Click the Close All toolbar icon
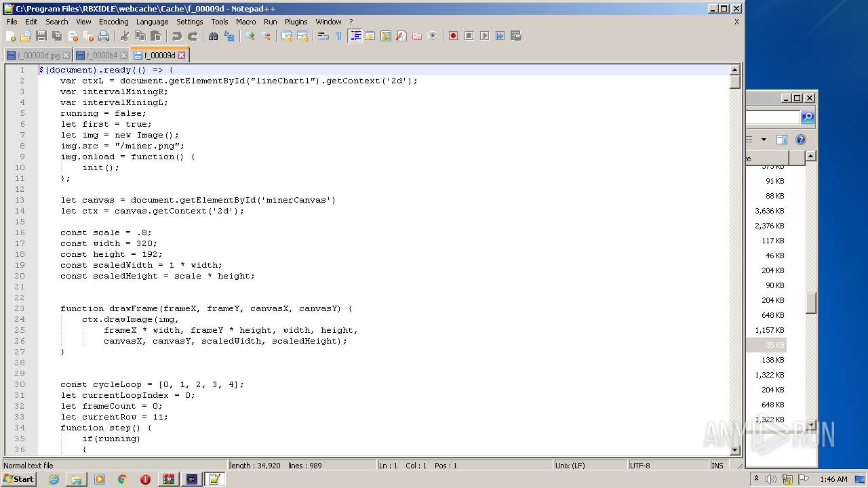 (88, 36)
